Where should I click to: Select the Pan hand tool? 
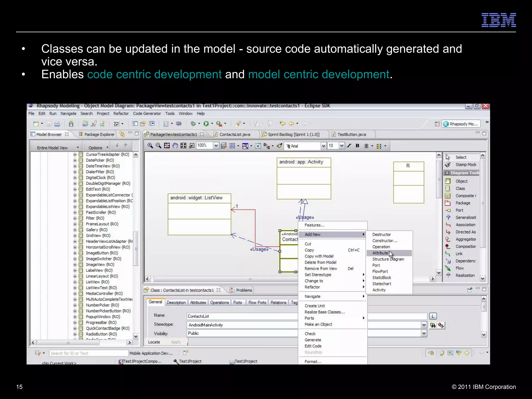point(175,146)
